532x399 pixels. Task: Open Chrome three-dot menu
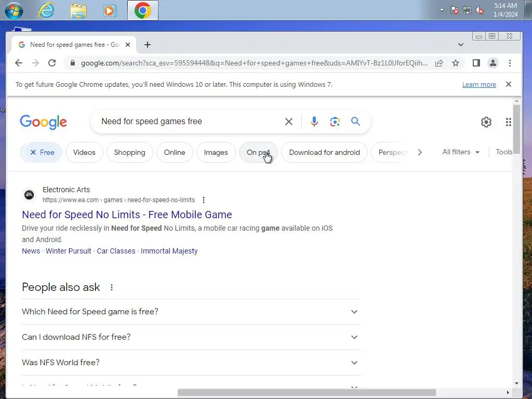[x=510, y=63]
